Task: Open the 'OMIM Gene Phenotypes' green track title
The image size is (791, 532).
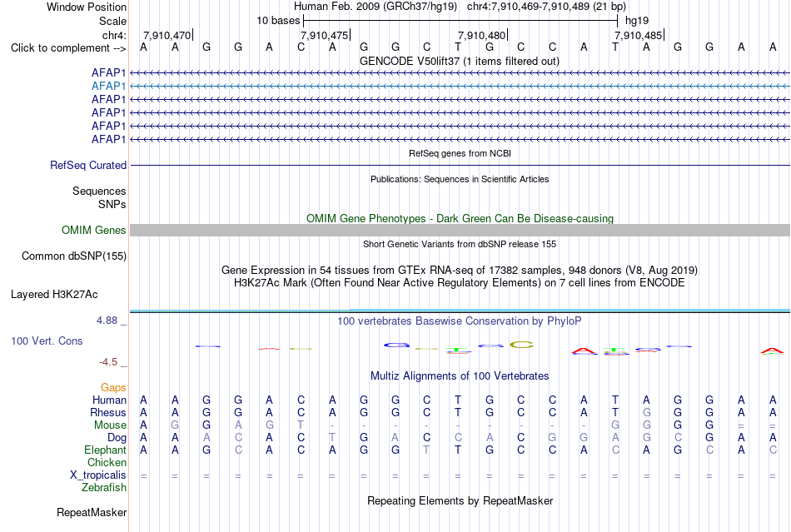Action: coord(460,218)
